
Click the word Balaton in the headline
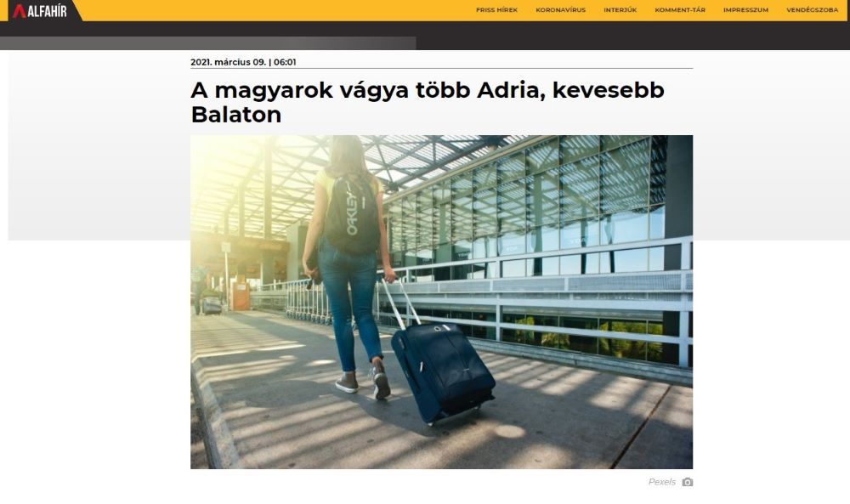pos(235,115)
